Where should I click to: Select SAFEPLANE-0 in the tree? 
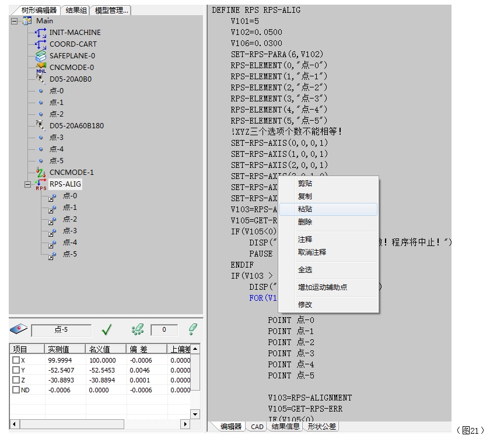click(x=72, y=56)
